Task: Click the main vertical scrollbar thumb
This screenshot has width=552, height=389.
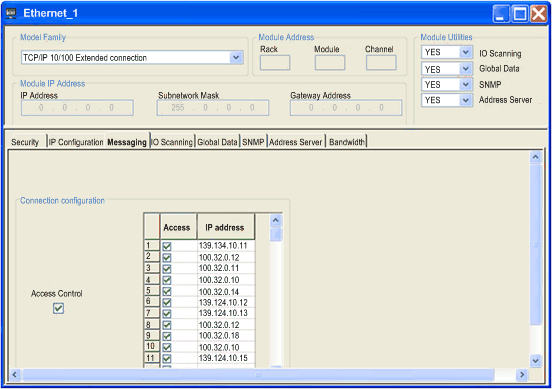Action: pyautogui.click(x=535, y=244)
